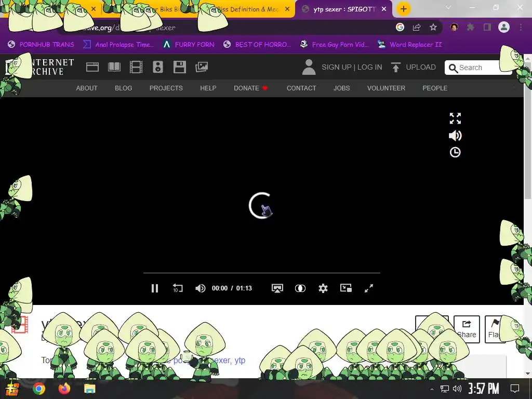Viewport: 532px width, 399px height.
Task: Open the Audio speaker icon
Action: pos(158,67)
